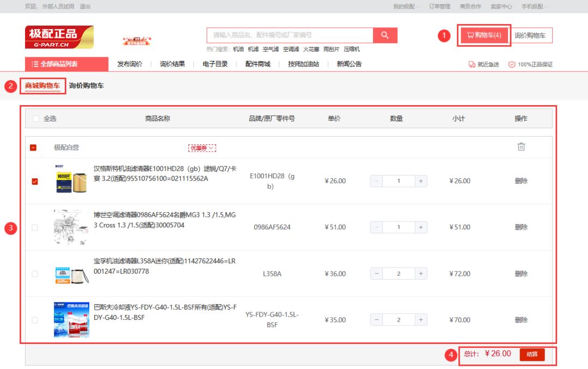588x369 pixels.
Task: Expand the 手机极配 top menu
Action: pyautogui.click(x=535, y=7)
